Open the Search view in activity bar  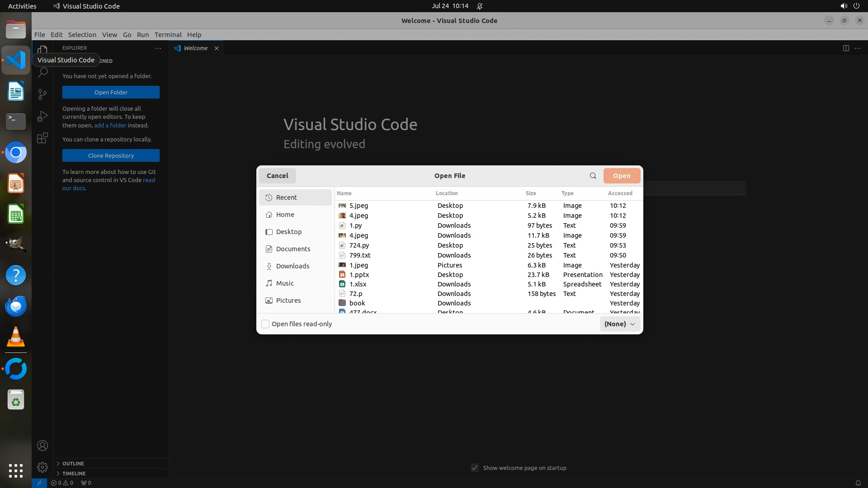[x=42, y=72]
